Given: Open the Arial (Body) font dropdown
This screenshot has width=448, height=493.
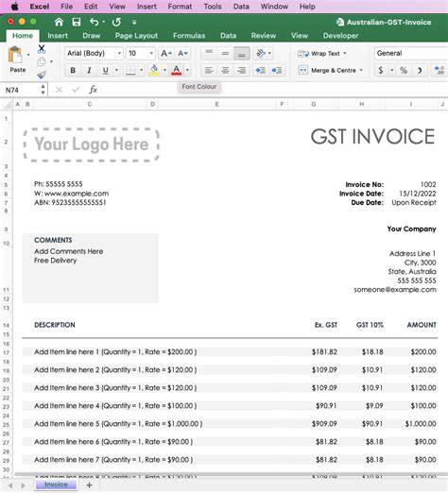Looking at the screenshot, I should click(x=94, y=53).
